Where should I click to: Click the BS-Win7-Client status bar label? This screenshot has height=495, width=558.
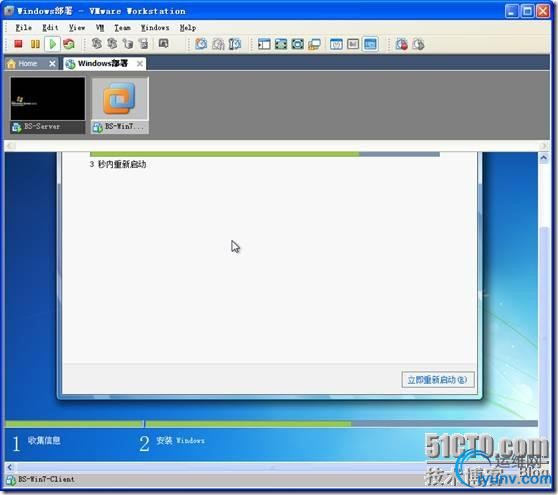tap(46, 479)
